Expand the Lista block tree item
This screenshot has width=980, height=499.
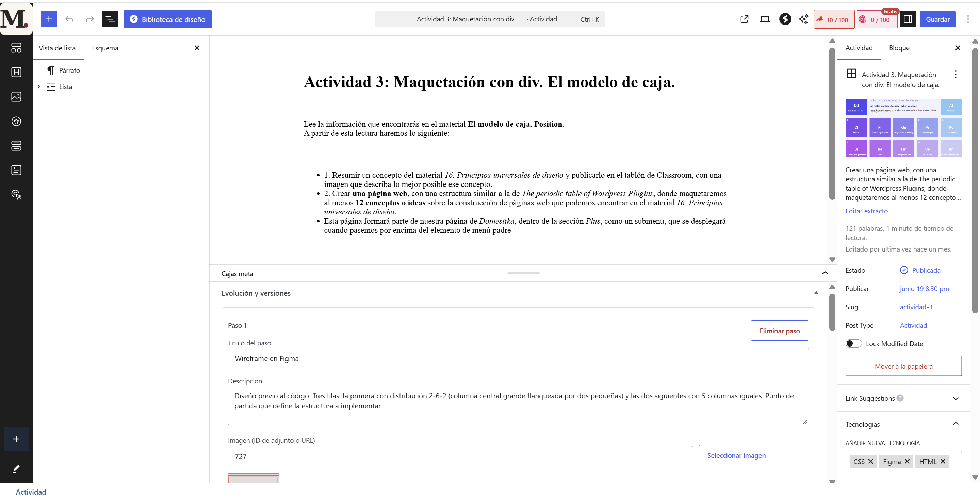(x=38, y=87)
